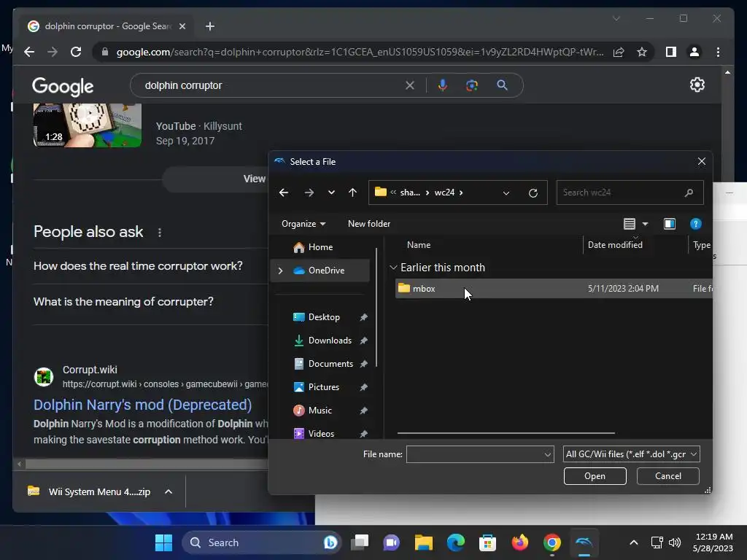
Task: Bookmark this page with the star
Action: point(642,52)
